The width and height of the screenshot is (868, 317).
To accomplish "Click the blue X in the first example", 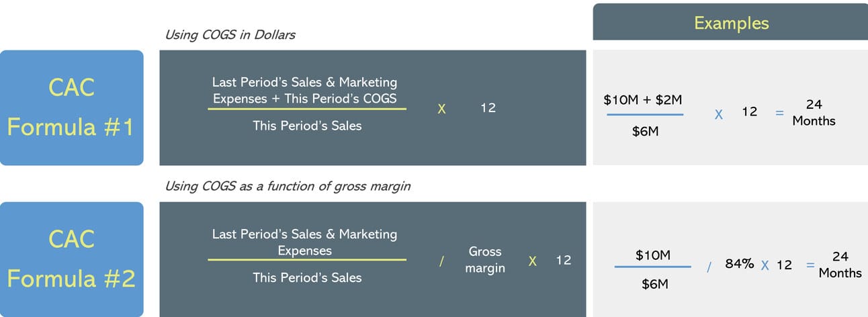I will 718,115.
